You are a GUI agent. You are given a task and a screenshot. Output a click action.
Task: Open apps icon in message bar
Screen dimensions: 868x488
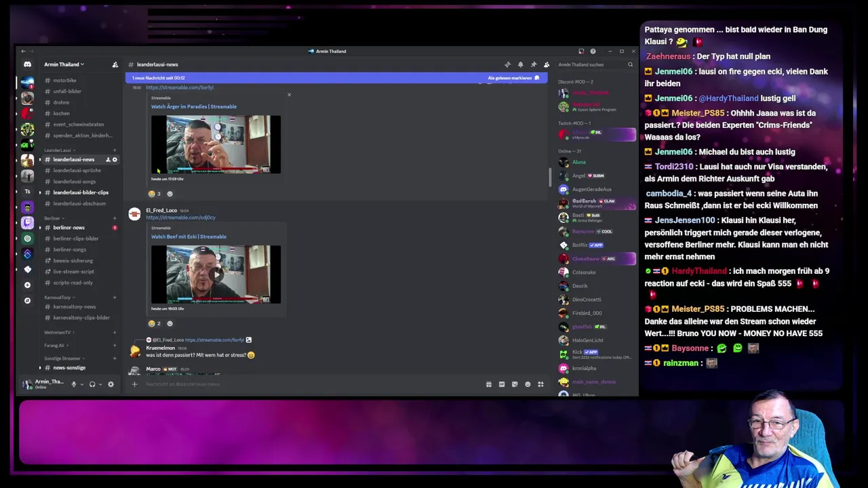coord(540,384)
